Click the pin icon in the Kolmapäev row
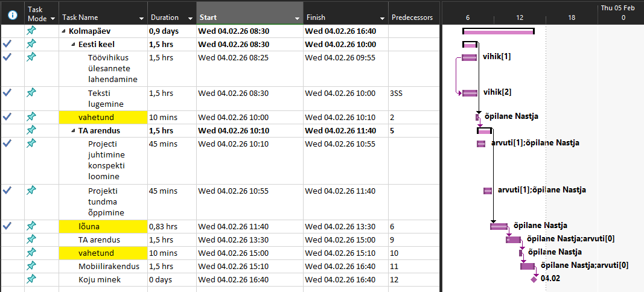Image resolution: width=644 pixels, height=292 pixels. (31, 31)
